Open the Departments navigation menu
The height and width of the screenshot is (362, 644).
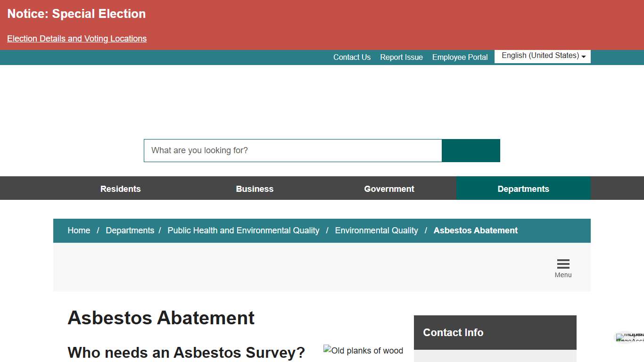tap(523, 188)
